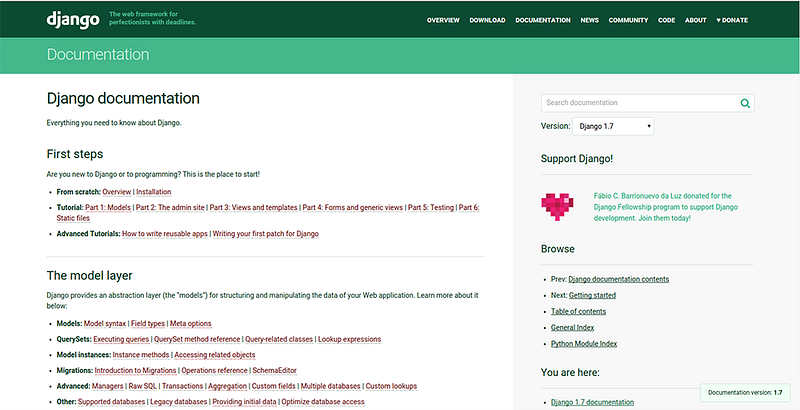
Task: Open the Python Module Index link
Action: coord(584,344)
